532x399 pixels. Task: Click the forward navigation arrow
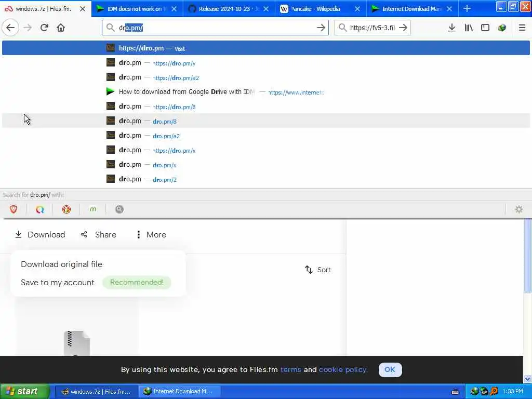coord(28,28)
